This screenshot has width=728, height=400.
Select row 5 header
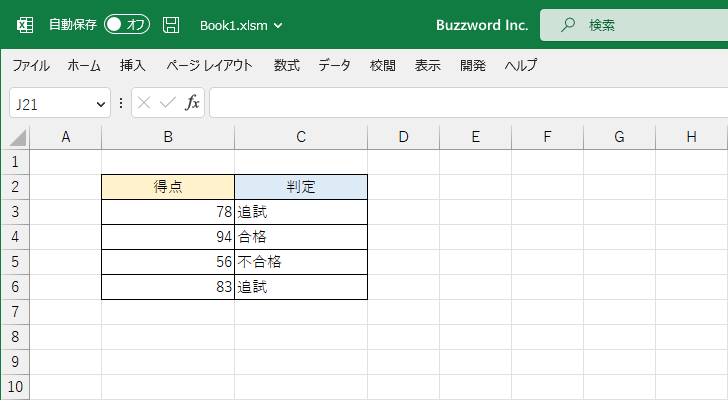[x=15, y=262]
